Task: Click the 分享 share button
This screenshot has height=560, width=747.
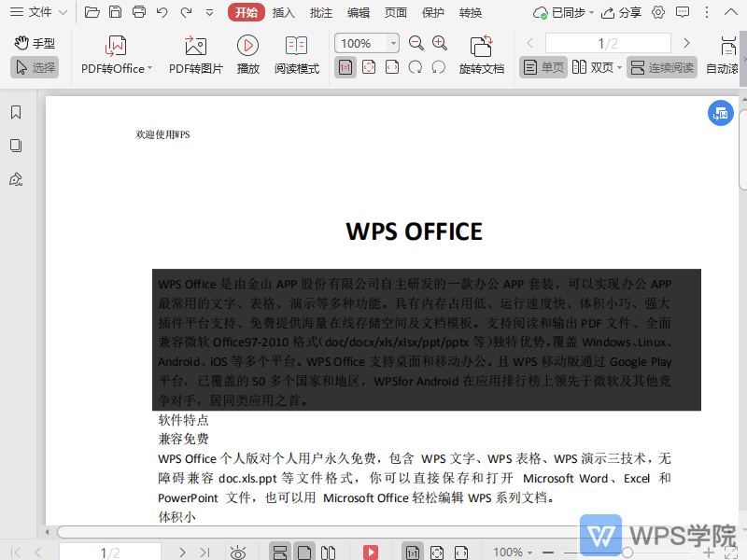Action: click(624, 12)
